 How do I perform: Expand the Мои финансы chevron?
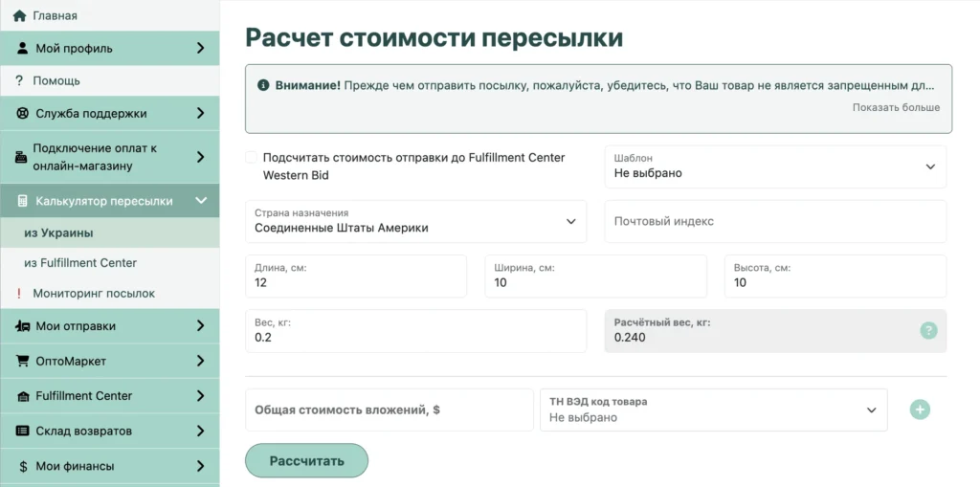(201, 466)
